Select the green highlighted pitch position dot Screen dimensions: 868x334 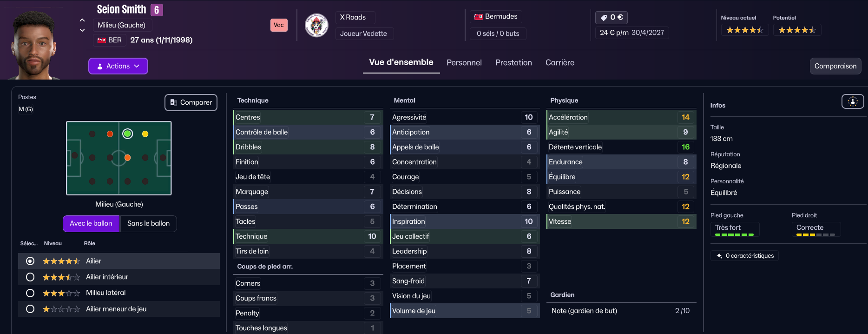(128, 134)
